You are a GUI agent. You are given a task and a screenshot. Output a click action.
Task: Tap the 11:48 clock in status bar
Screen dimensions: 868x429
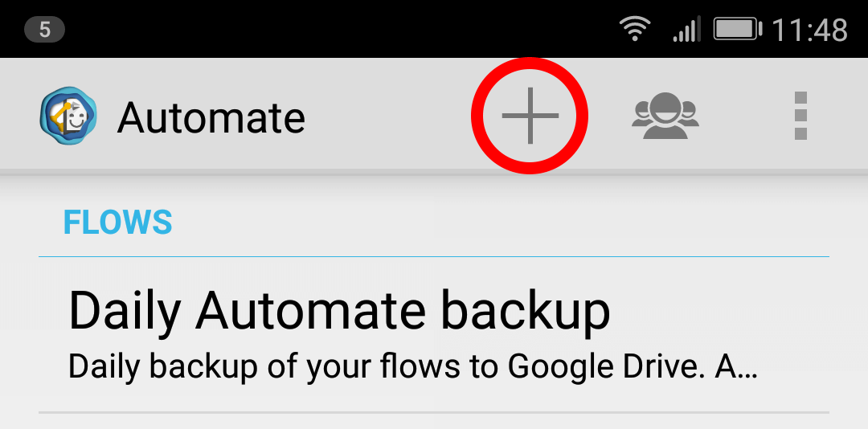coord(810,30)
